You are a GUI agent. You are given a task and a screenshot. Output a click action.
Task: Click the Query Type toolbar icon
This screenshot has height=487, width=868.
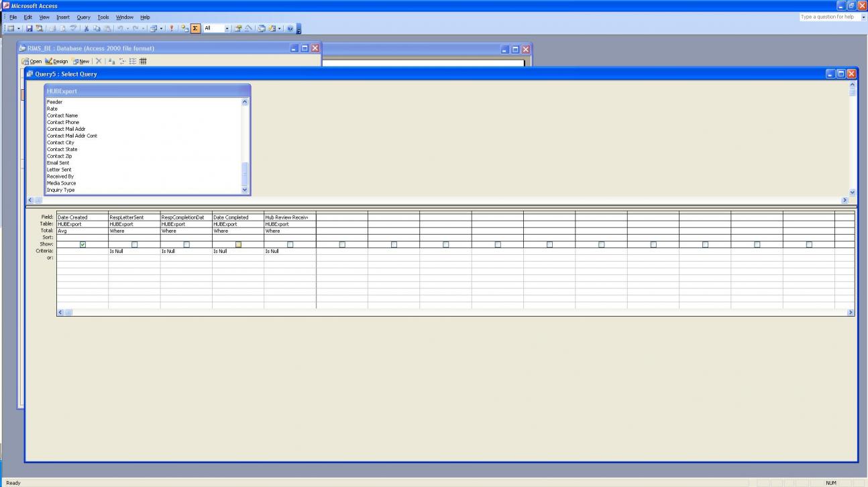153,29
